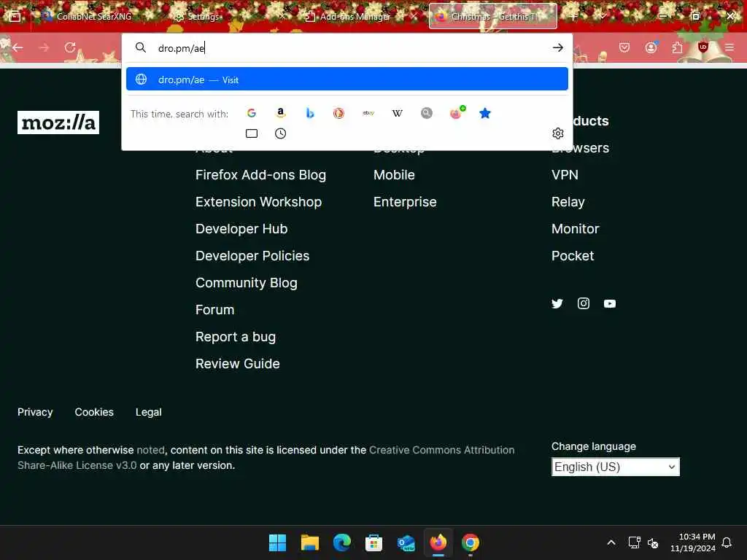Open the Forum link

point(215,310)
